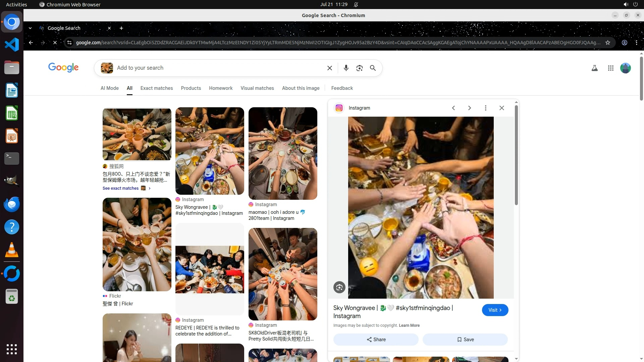The width and height of the screenshot is (644, 362).
Task: Select the Exact matches tab
Action: pos(156,88)
